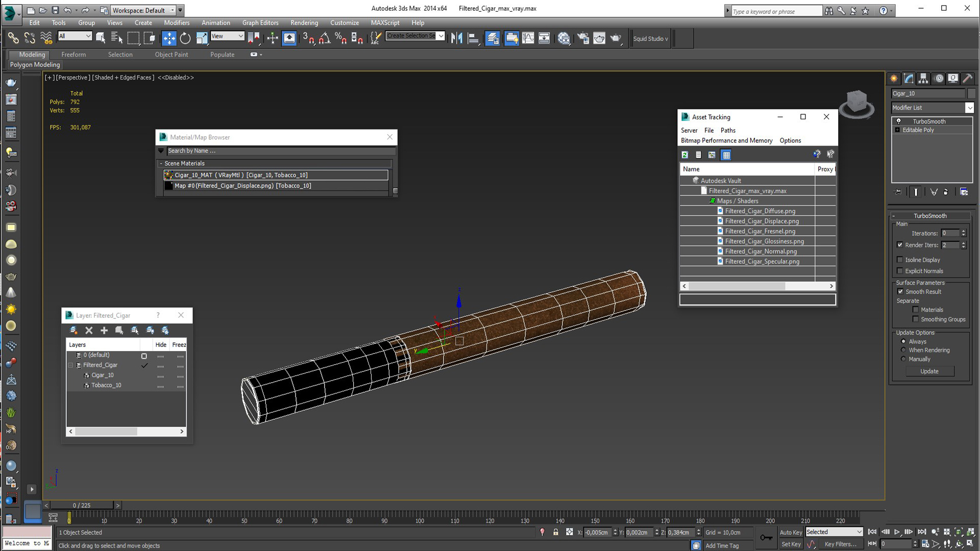This screenshot has width=980, height=551.
Task: Collapse the Filtered_Cigar layer tree
Action: (71, 365)
